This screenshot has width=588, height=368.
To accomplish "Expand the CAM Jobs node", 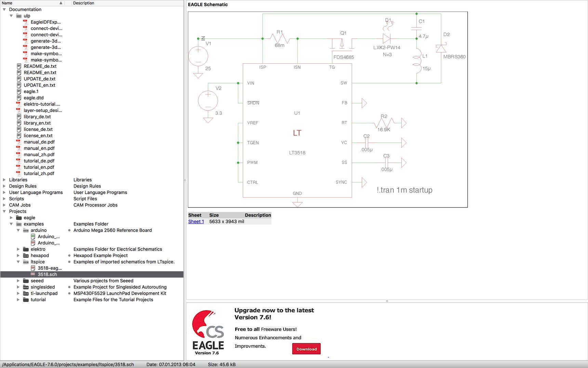I will point(4,205).
